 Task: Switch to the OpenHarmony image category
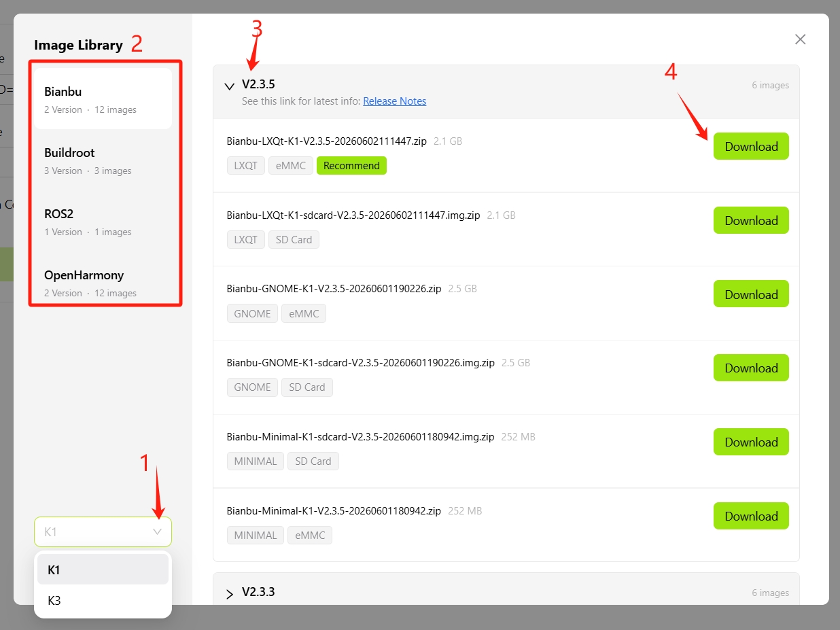[x=103, y=282]
